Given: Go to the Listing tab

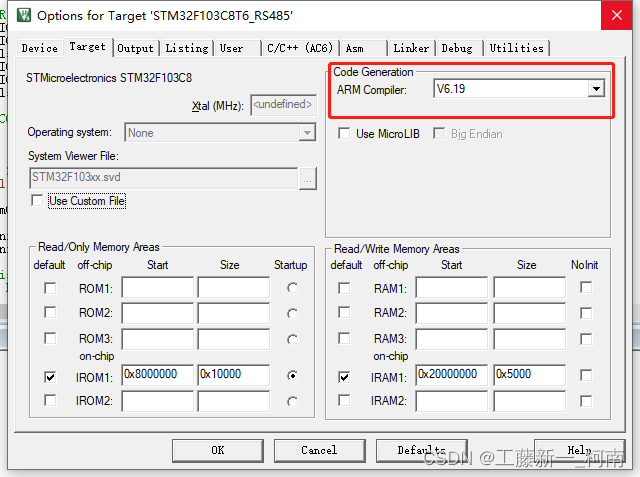Looking at the screenshot, I should pyautogui.click(x=187, y=48).
